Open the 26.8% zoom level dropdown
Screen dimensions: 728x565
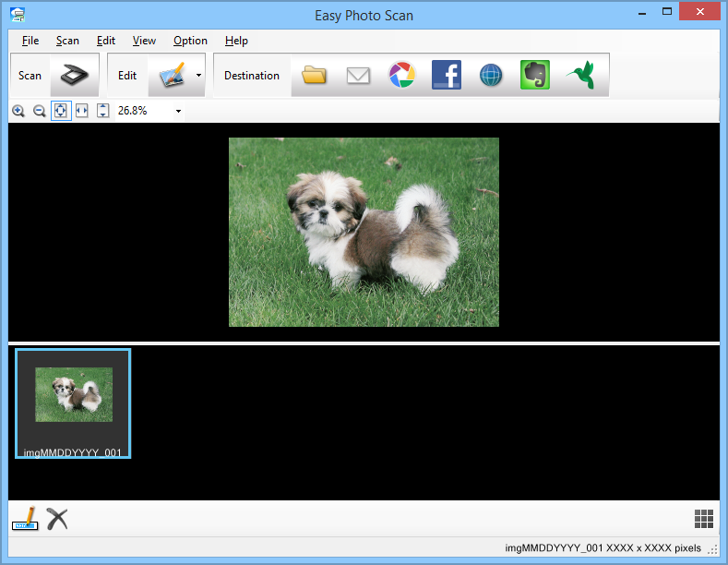[178, 111]
